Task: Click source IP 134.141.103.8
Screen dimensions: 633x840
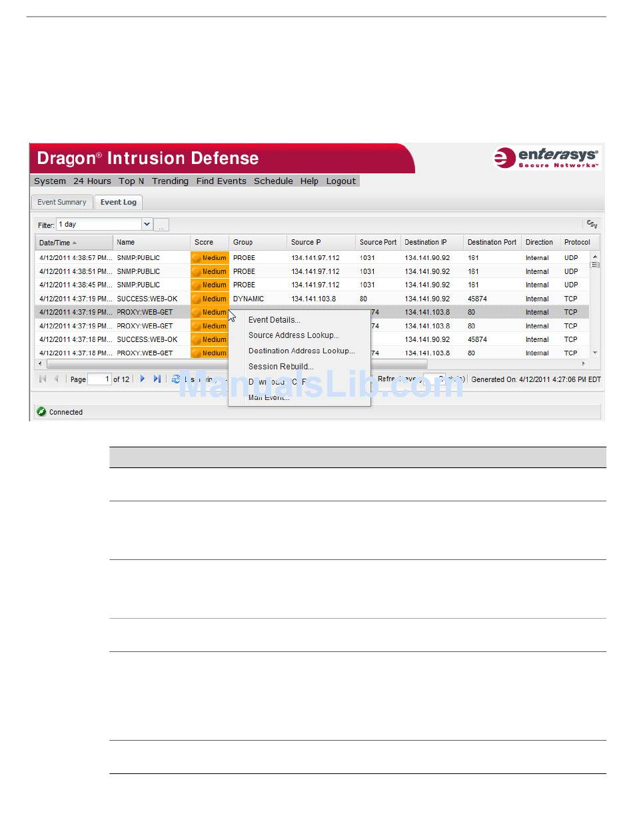Action: click(313, 299)
